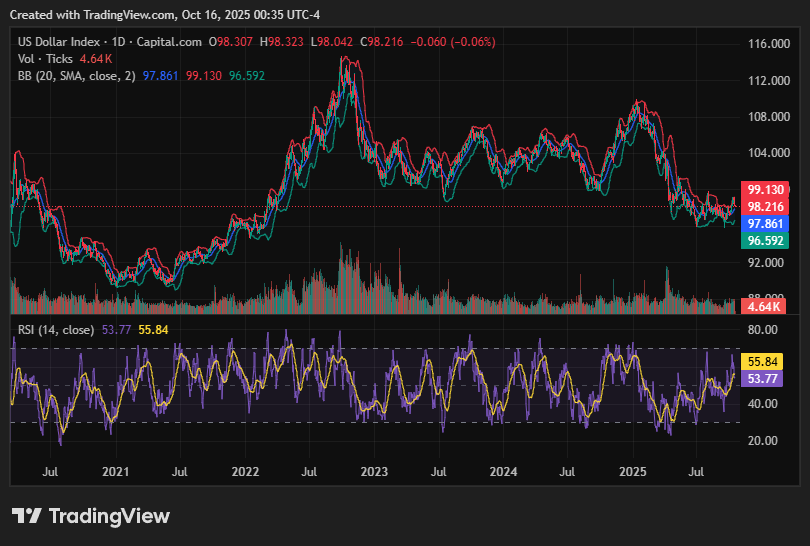This screenshot has width=810, height=546.
Task: Click the 2025 label on time axis
Action: coord(633,470)
